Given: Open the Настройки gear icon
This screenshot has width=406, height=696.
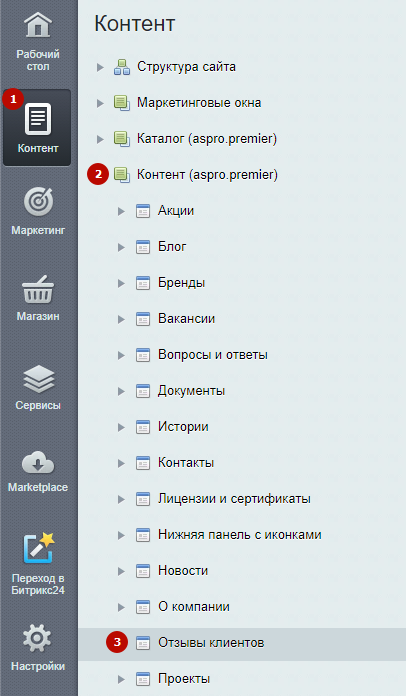Looking at the screenshot, I should 37,638.
